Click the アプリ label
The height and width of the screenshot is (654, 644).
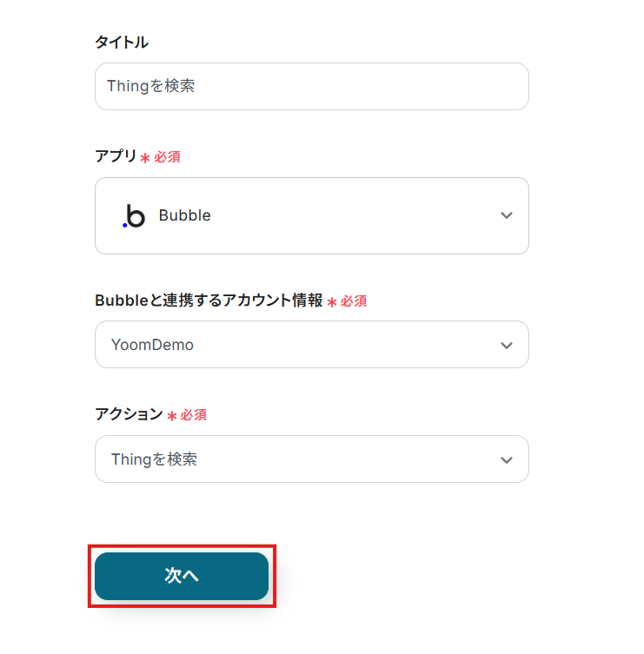point(116,156)
